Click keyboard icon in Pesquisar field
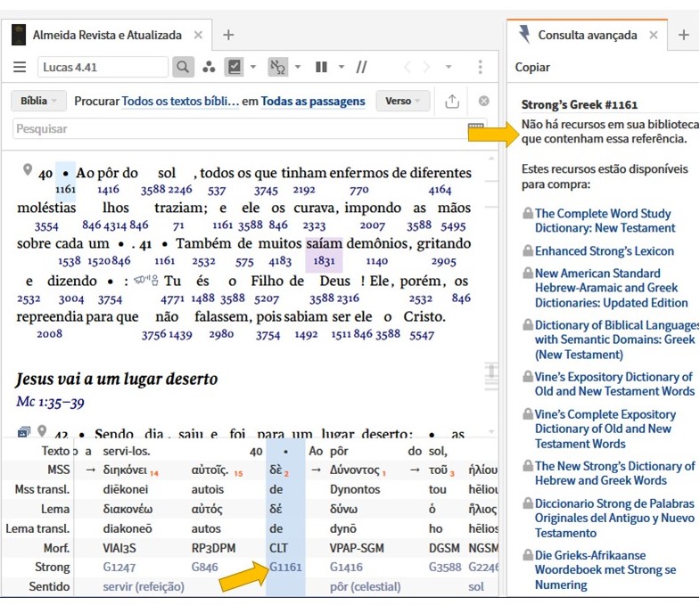700x605 pixels. (x=476, y=126)
